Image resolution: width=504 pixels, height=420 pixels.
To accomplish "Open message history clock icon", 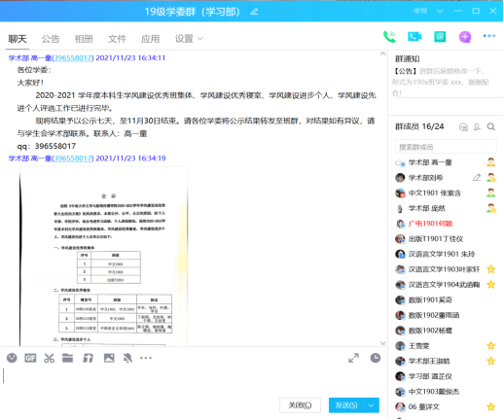I will click(x=376, y=358).
